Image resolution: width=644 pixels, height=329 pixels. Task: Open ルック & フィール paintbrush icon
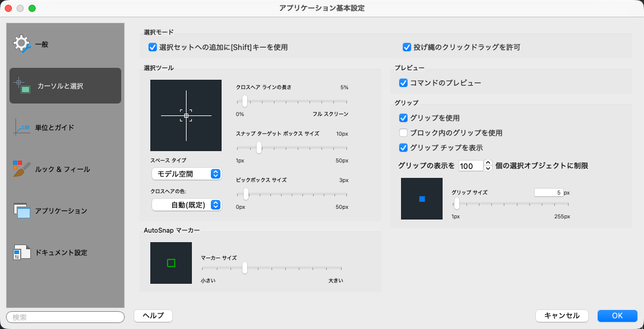coord(22,169)
